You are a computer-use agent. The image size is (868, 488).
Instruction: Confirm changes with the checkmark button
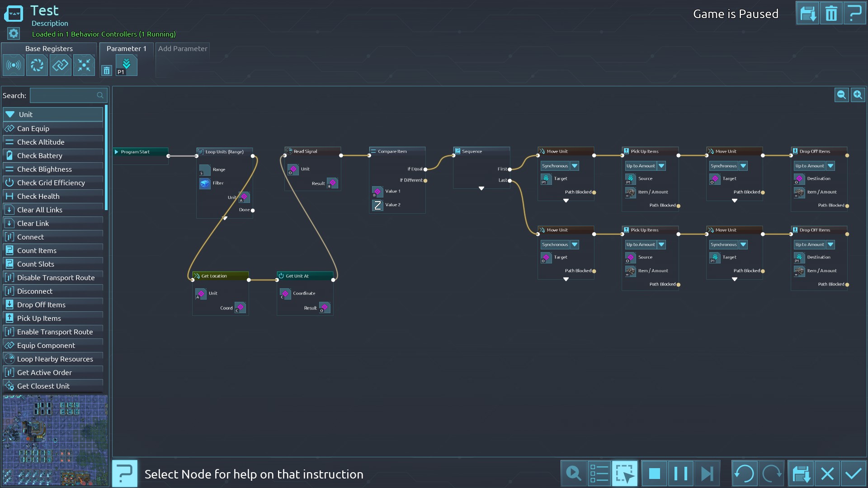854,474
